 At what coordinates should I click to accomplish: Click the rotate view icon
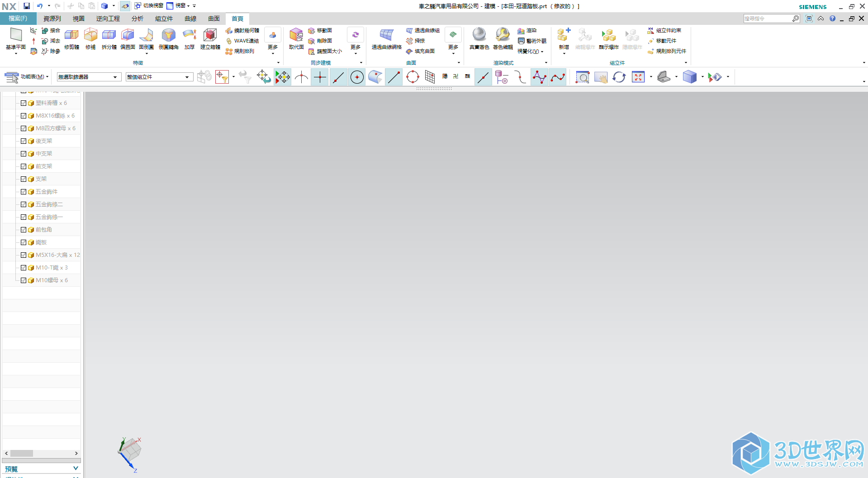point(619,77)
